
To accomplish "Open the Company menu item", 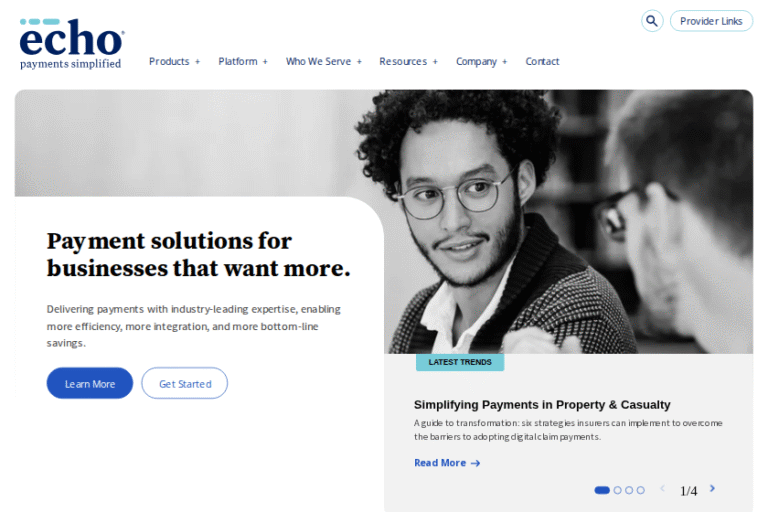I will (477, 62).
